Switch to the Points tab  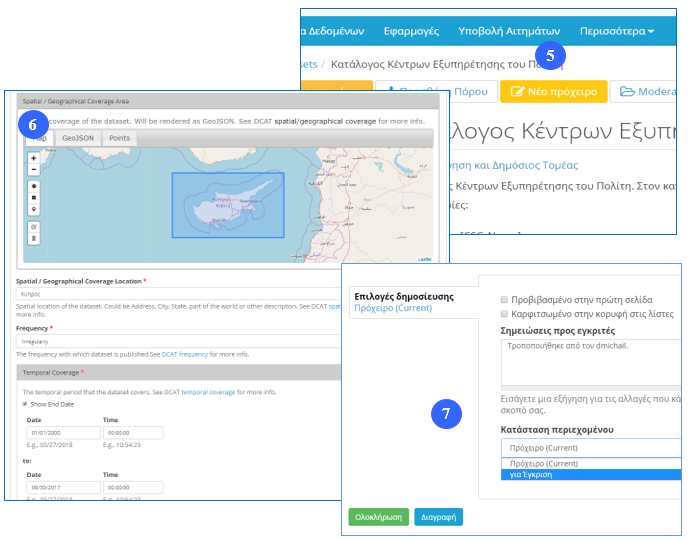[x=119, y=138]
